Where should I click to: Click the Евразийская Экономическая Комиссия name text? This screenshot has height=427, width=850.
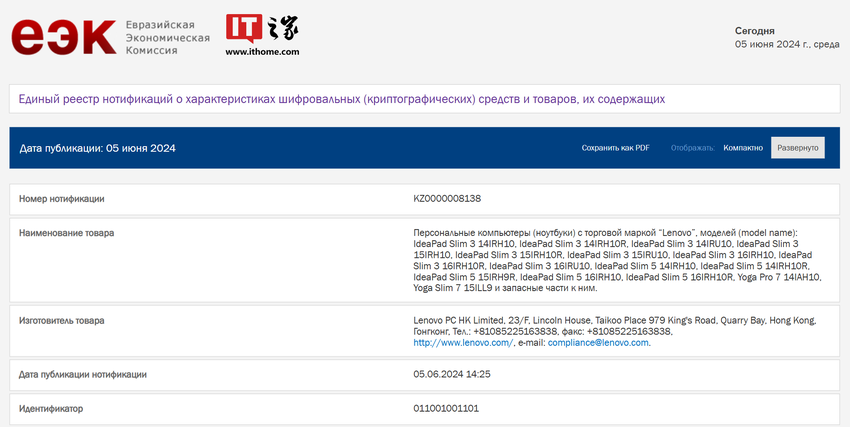click(x=167, y=37)
